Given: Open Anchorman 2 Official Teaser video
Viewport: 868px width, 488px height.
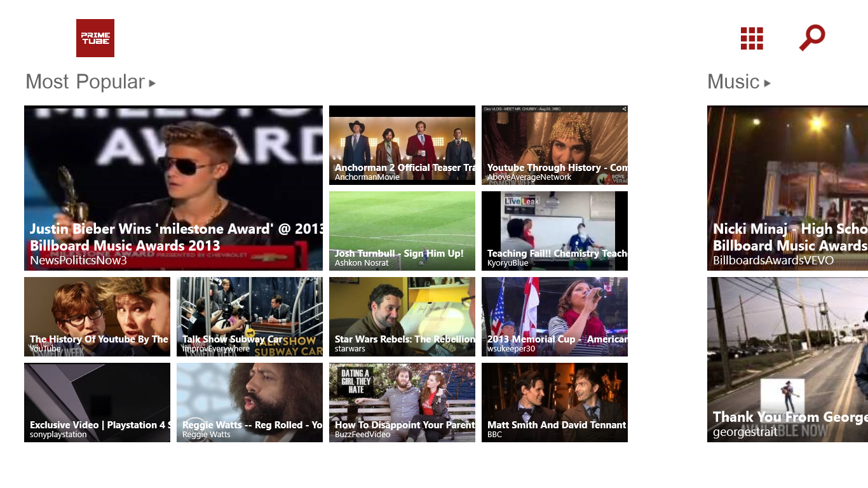Looking at the screenshot, I should point(402,145).
